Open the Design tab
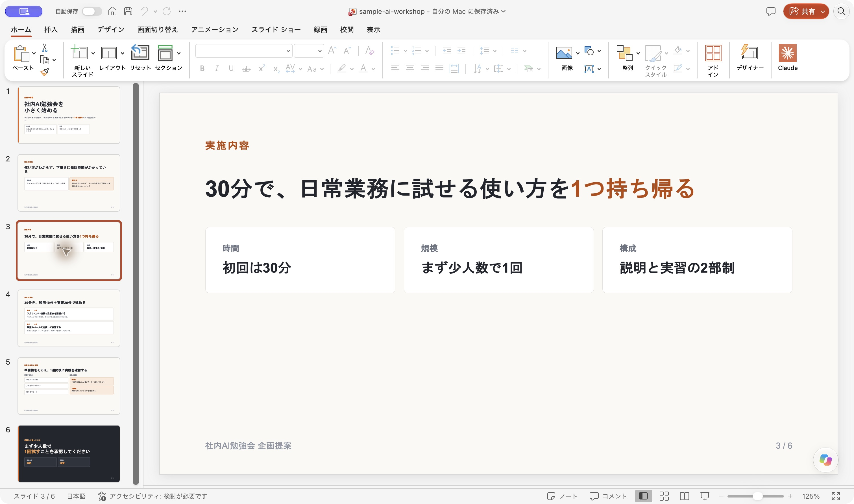Screen dimensions: 854x504 click(x=111, y=30)
